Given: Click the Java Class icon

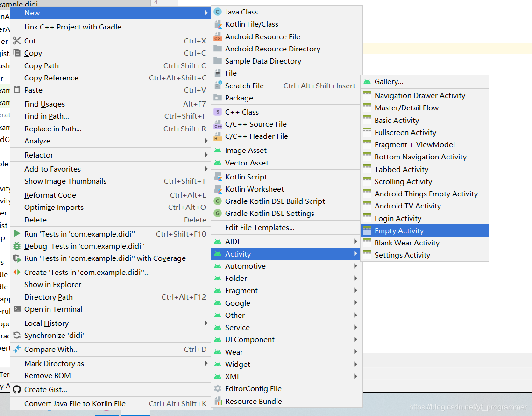Looking at the screenshot, I should [218, 12].
